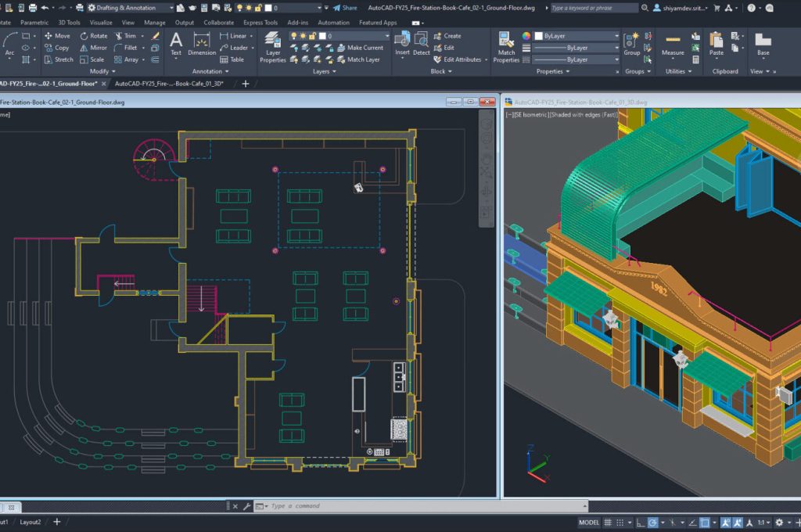801x532 pixels.
Task: Click the Undo arrow
Action: 45,8
